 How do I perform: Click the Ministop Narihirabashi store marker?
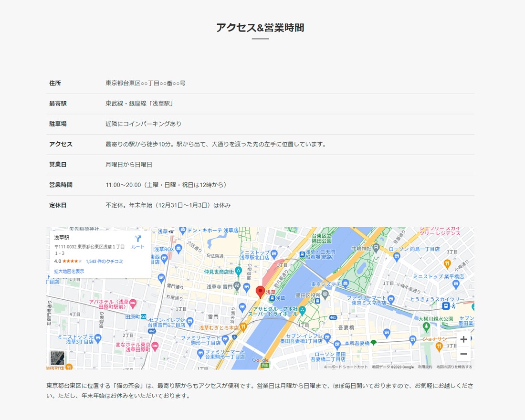coord(456,284)
